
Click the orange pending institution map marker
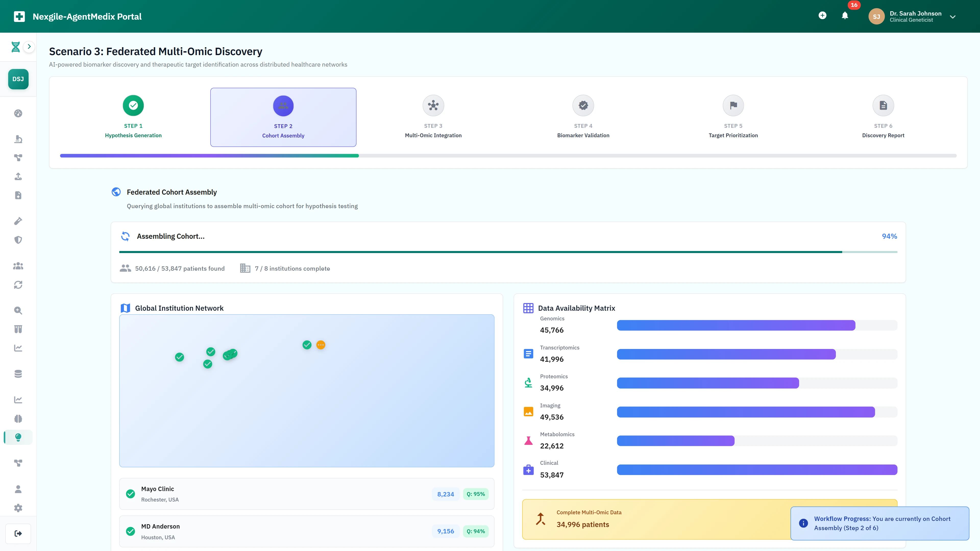click(321, 345)
